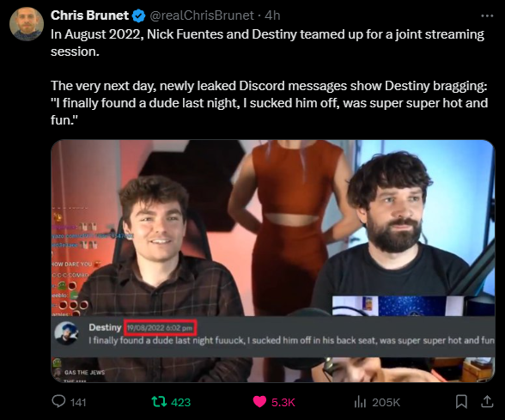505x420 pixels.
Task: Open the reply comment icon
Action: 58,402
